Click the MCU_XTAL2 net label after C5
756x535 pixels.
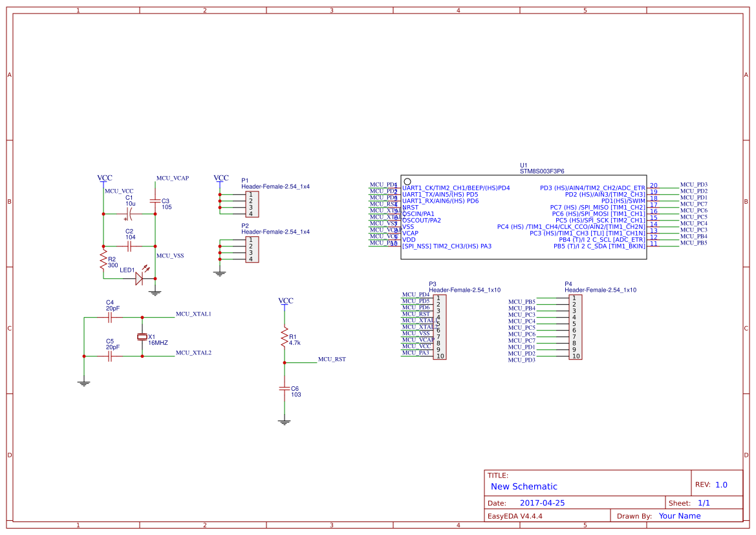(x=193, y=353)
